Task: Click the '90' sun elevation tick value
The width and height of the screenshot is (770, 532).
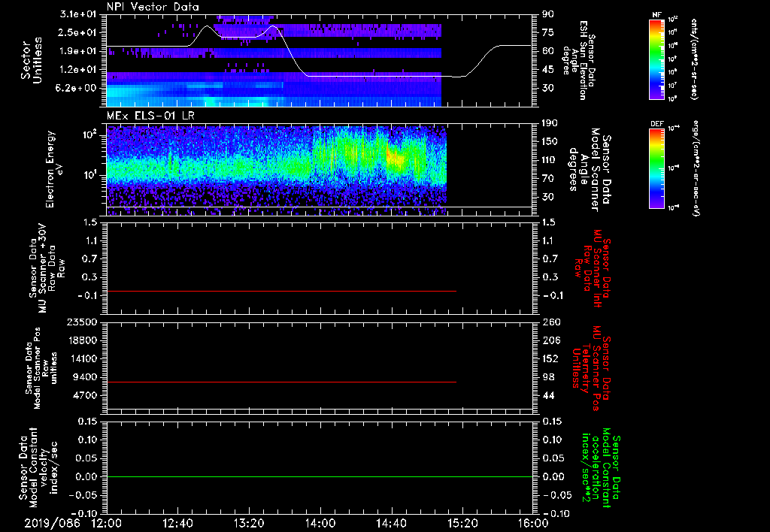Action: click(548, 14)
